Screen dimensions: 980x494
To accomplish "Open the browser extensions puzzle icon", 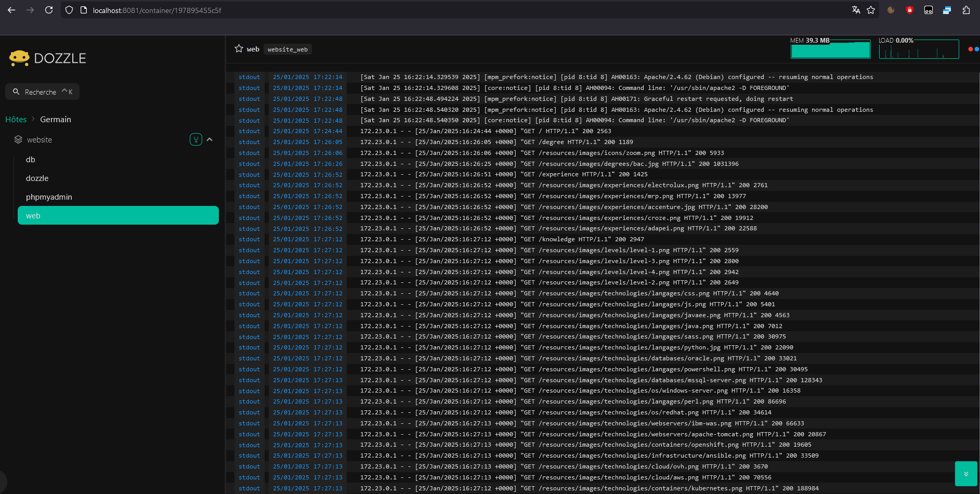I will point(966,10).
